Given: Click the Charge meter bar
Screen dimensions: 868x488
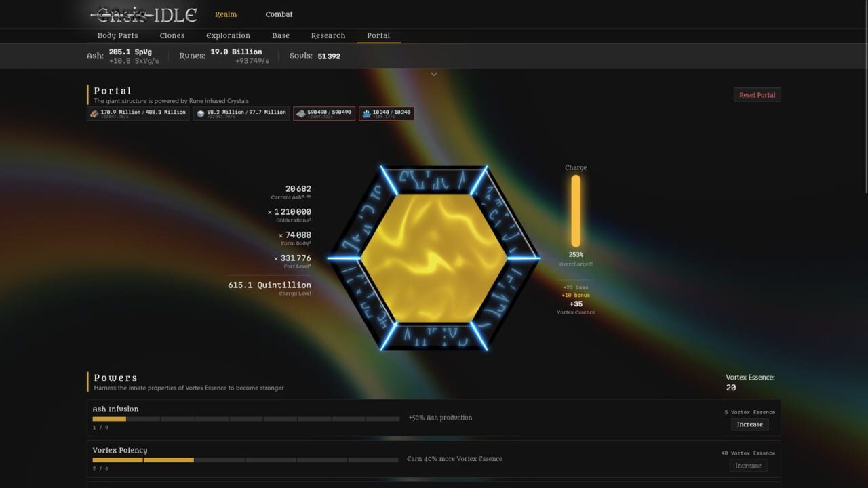Looking at the screenshot, I should pos(576,211).
